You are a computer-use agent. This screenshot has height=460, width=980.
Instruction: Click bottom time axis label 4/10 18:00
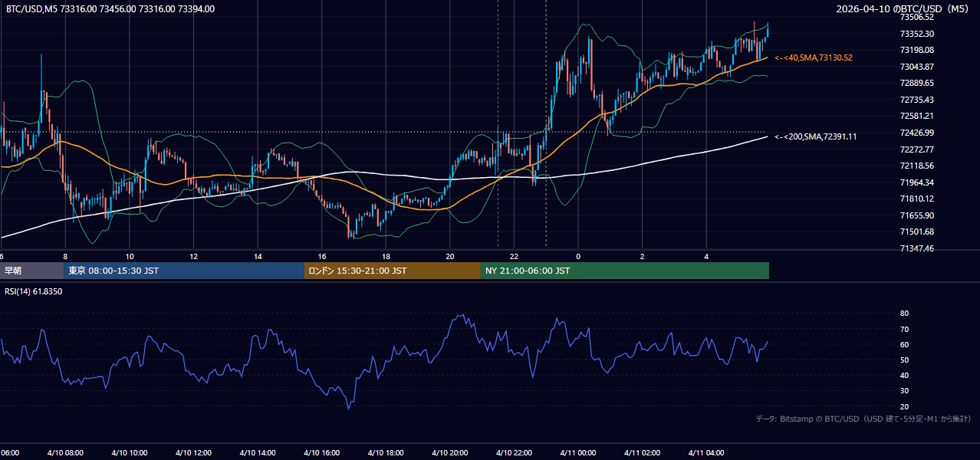tap(386, 453)
